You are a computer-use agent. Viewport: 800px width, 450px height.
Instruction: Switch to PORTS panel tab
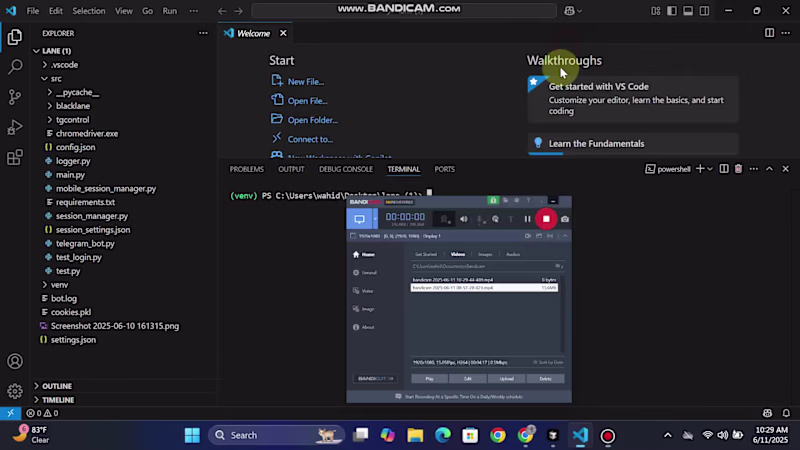point(444,169)
